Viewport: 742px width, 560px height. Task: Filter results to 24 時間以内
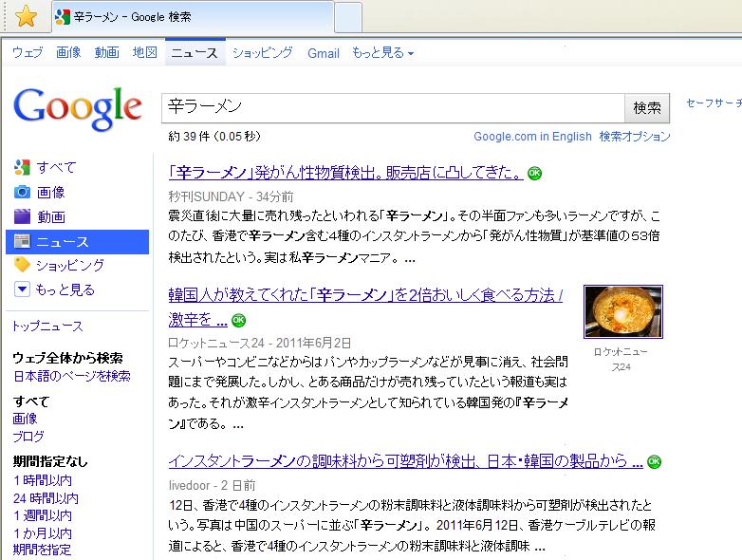46,498
